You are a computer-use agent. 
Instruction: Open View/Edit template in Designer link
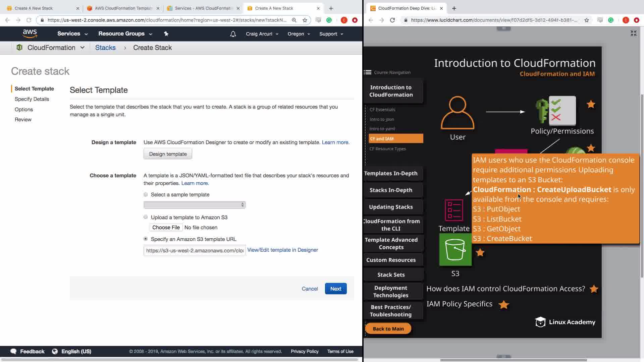click(x=282, y=250)
